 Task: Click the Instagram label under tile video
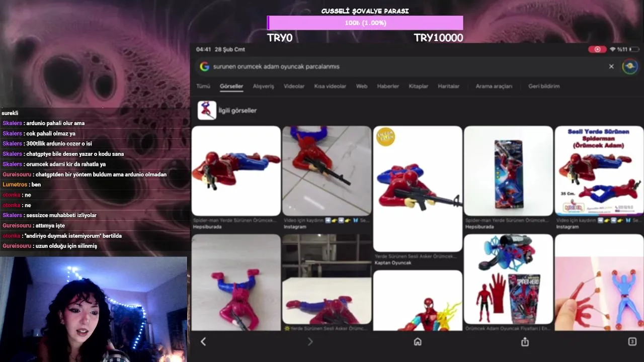(295, 227)
